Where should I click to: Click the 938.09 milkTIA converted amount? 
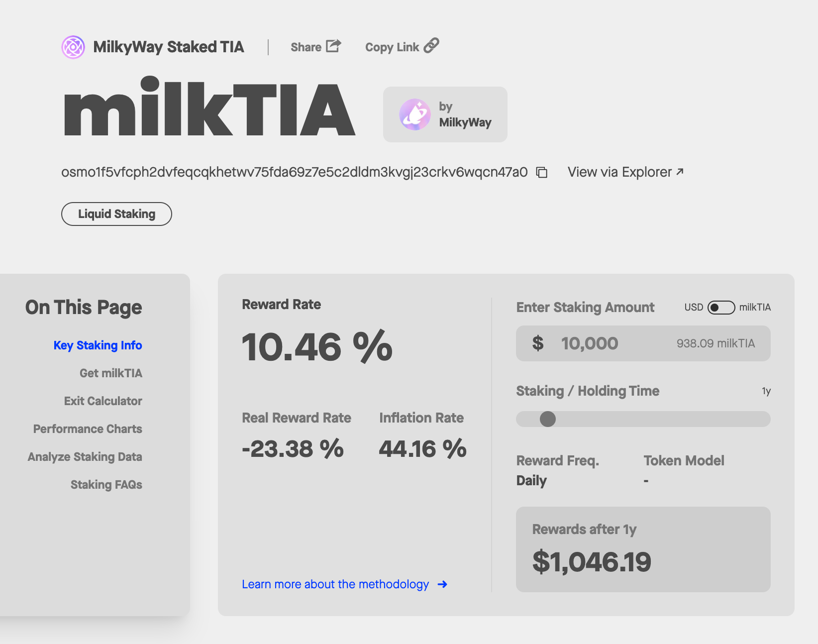pos(716,343)
